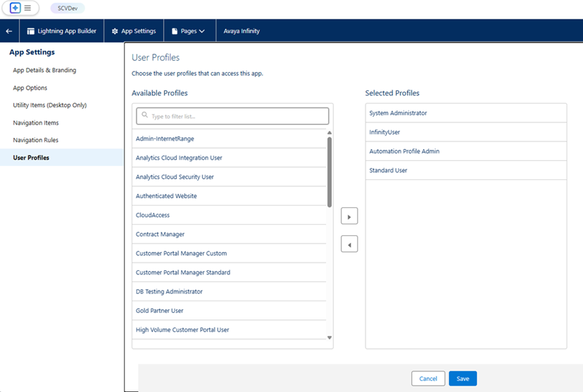Click the Lightning App Builder page icon
Screen dimensions: 583x392
31,31
